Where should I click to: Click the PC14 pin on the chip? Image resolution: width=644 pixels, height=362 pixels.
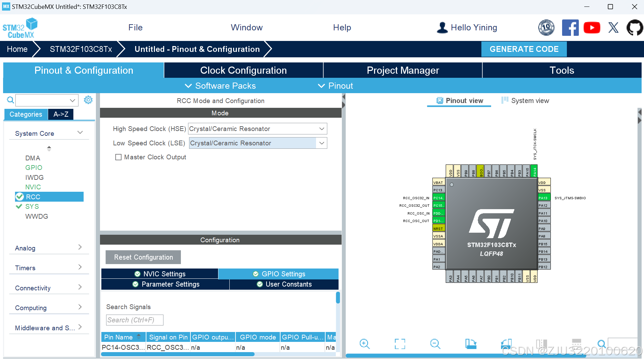click(439, 198)
